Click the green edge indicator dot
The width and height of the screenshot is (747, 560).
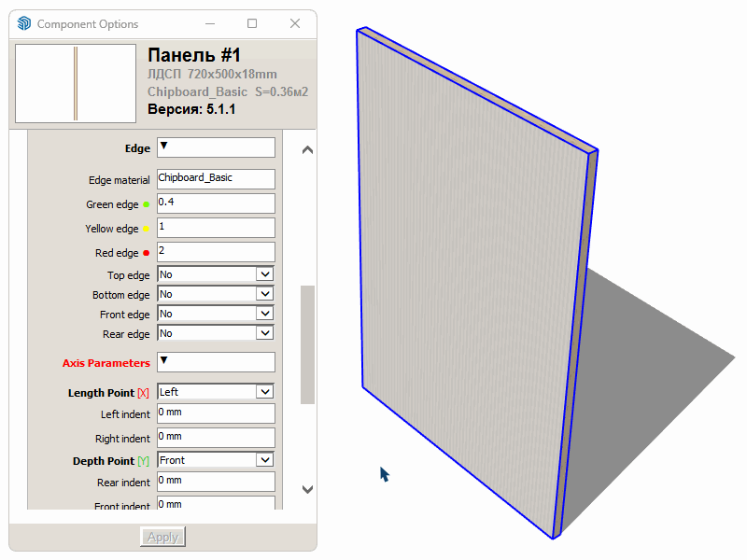point(147,203)
